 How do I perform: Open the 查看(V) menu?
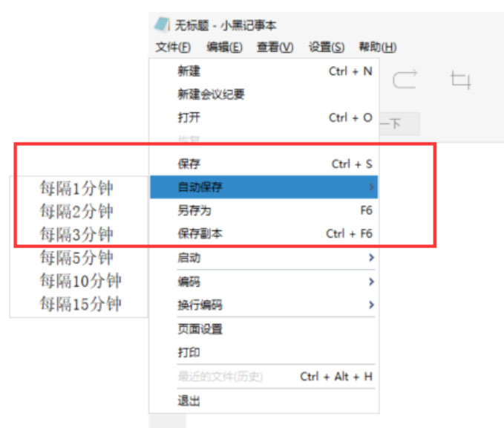[275, 48]
